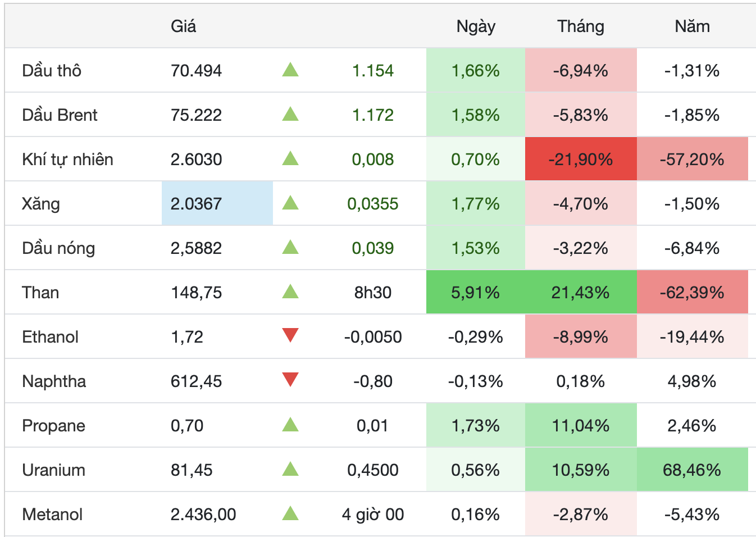Select the Than price 148,75
The width and height of the screenshot is (756, 537).
(196, 293)
